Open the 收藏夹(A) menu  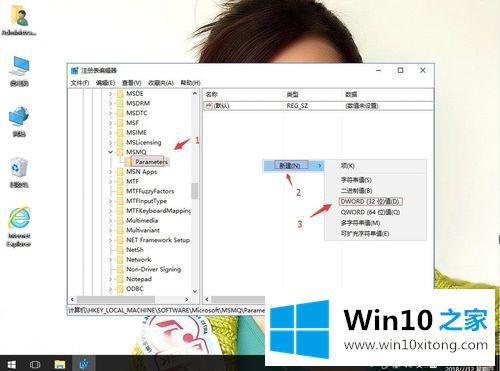click(161, 83)
